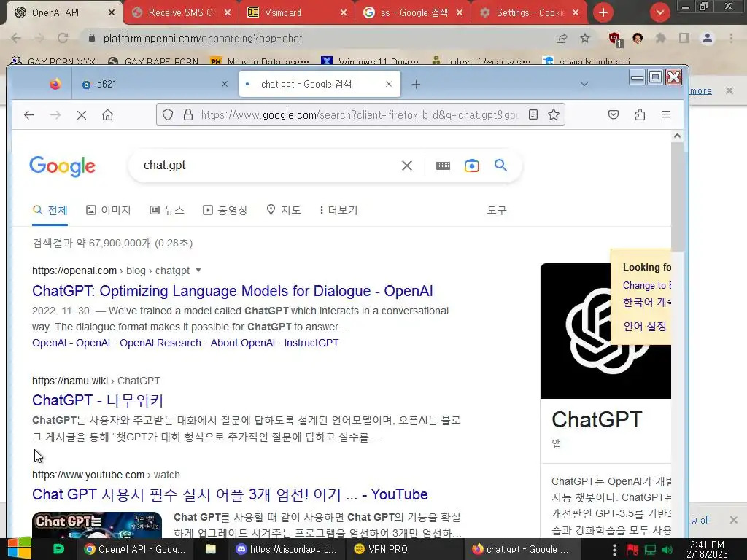
Task: Click taskbar clock showing 2:41 PM
Action: 707,549
